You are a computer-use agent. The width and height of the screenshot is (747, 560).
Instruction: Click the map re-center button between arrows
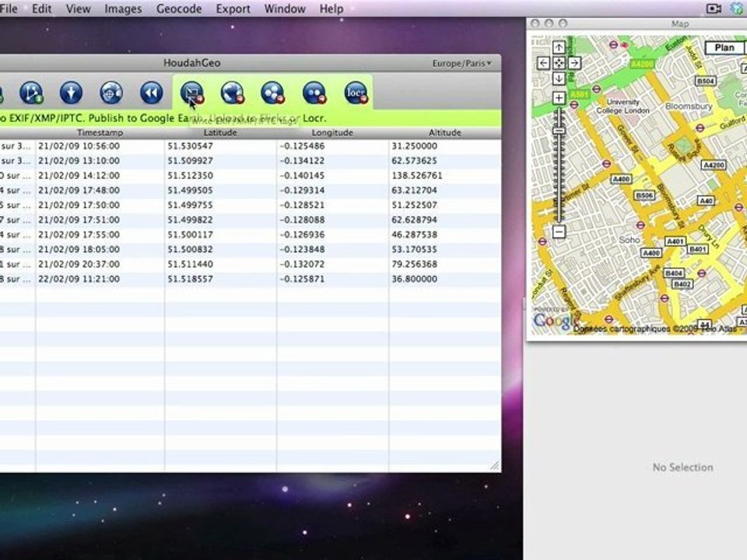click(x=559, y=63)
